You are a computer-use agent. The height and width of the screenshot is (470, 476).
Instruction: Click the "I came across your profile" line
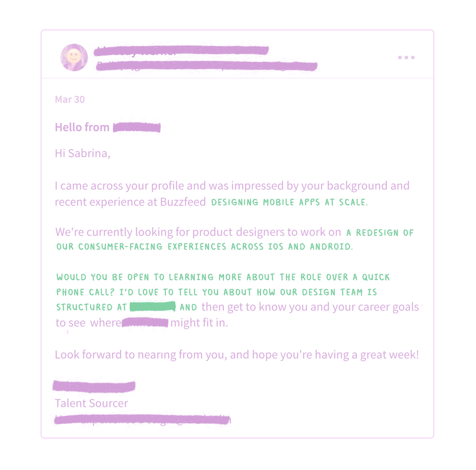pos(232,186)
